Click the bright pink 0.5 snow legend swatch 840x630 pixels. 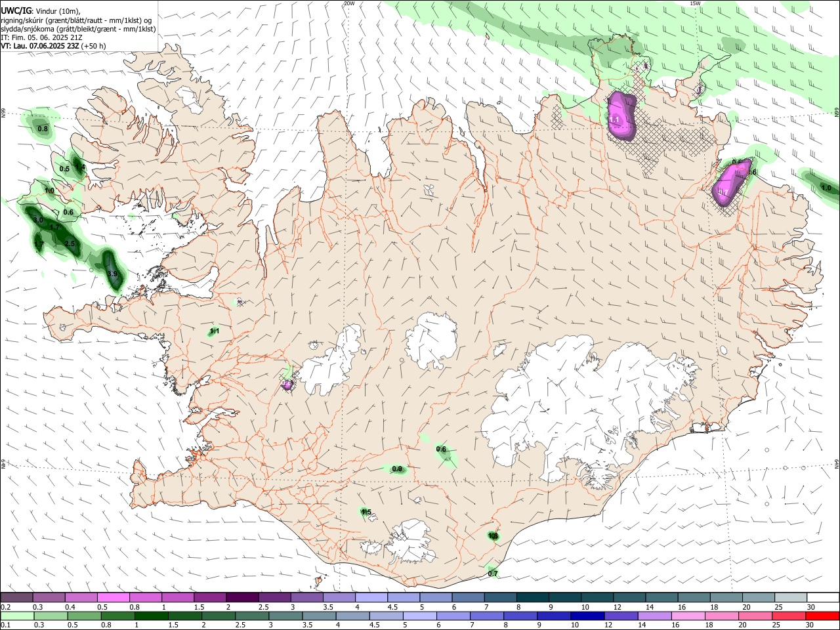pyautogui.click(x=113, y=598)
